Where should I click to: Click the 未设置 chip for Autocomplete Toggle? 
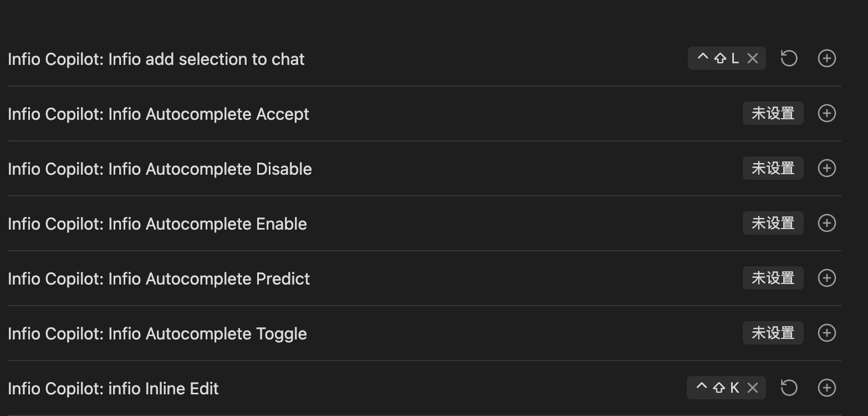tap(773, 333)
